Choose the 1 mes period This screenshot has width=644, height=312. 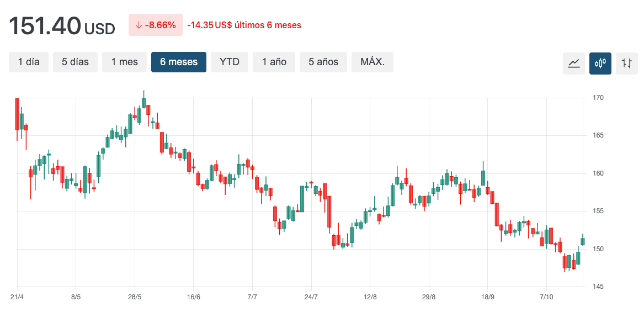[x=124, y=62]
